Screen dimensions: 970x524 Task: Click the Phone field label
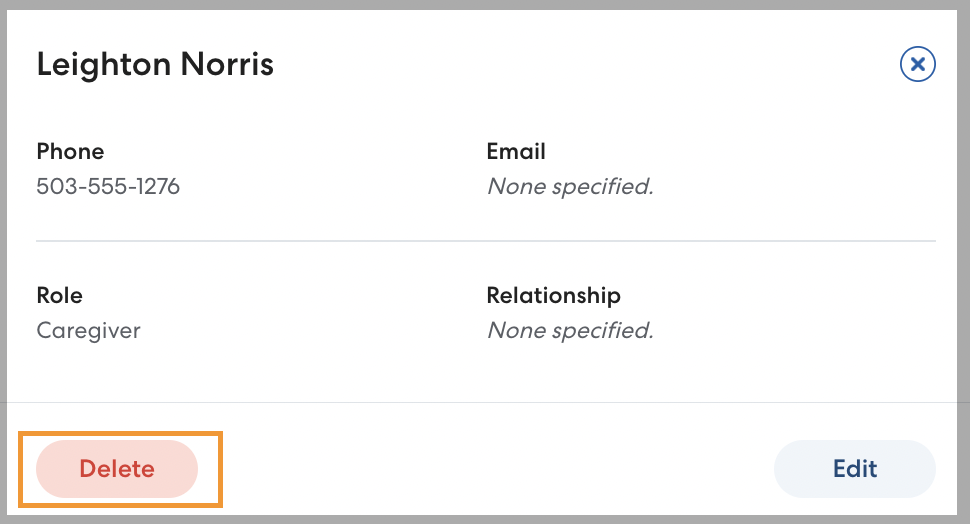70,151
